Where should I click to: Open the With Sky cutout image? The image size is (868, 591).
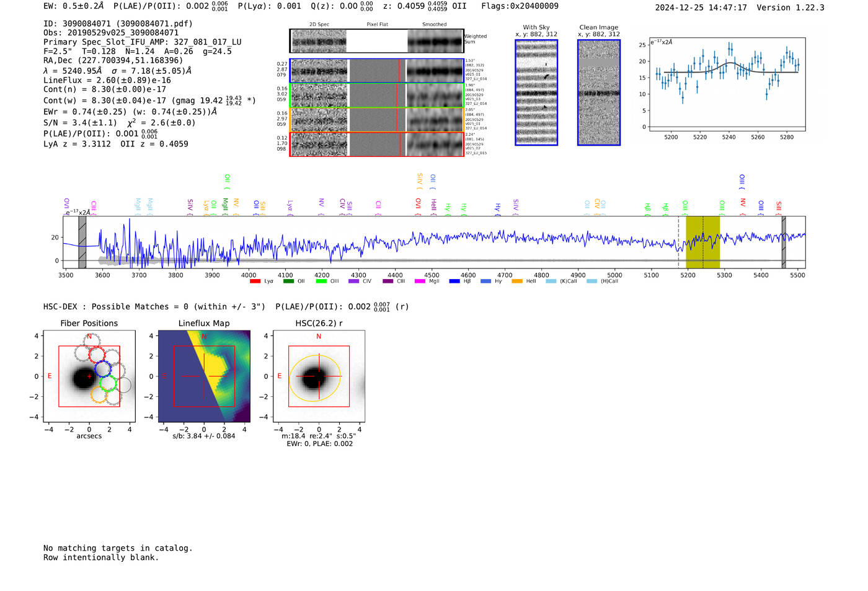pyautogui.click(x=536, y=92)
